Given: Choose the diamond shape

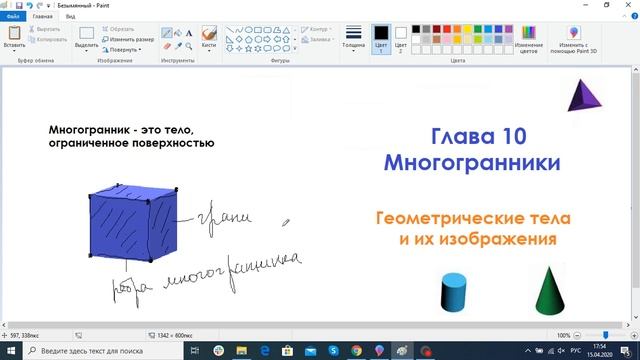Looking at the screenshot, I should 239,39.
